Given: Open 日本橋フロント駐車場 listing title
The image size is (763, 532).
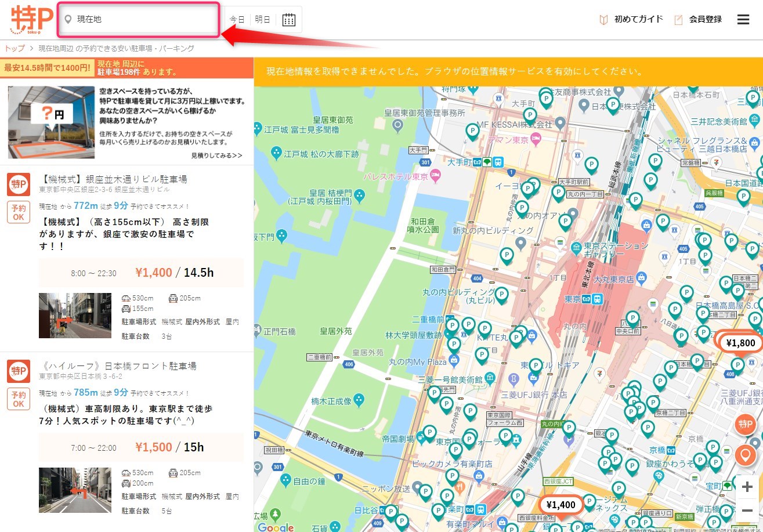Looking at the screenshot, I should (120, 366).
